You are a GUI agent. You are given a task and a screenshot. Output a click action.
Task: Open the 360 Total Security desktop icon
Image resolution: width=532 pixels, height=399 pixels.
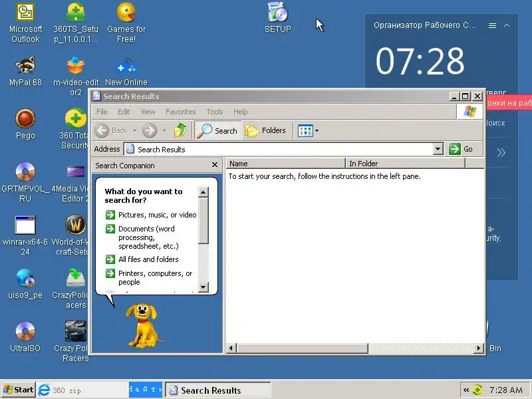[x=75, y=129]
